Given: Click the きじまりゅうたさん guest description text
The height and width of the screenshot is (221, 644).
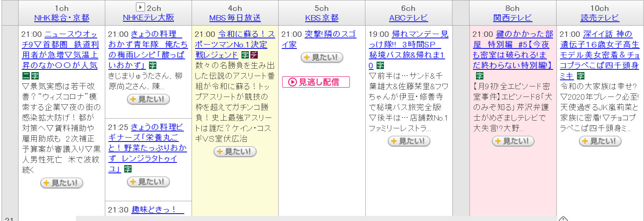Looking at the screenshot, I should pyautogui.click(x=146, y=81).
